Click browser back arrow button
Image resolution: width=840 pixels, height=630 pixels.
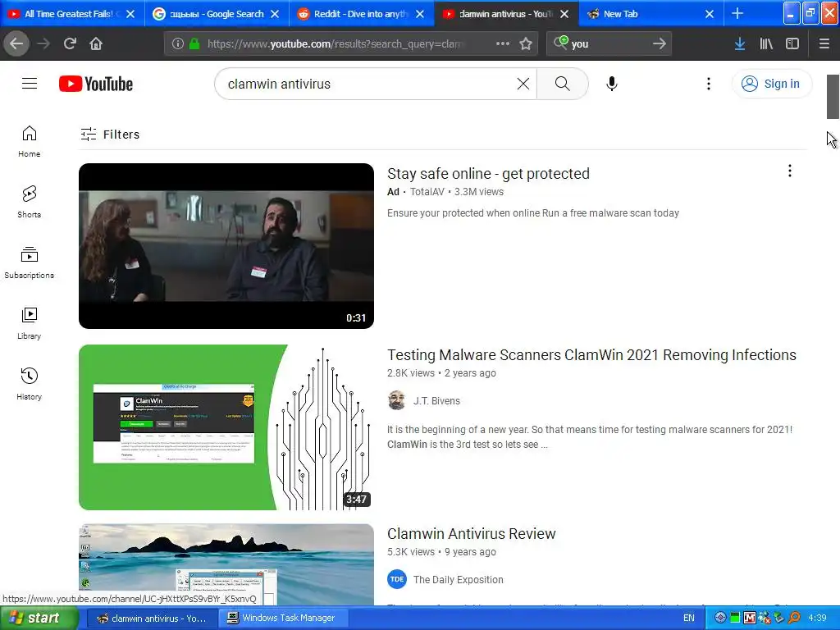tap(16, 43)
